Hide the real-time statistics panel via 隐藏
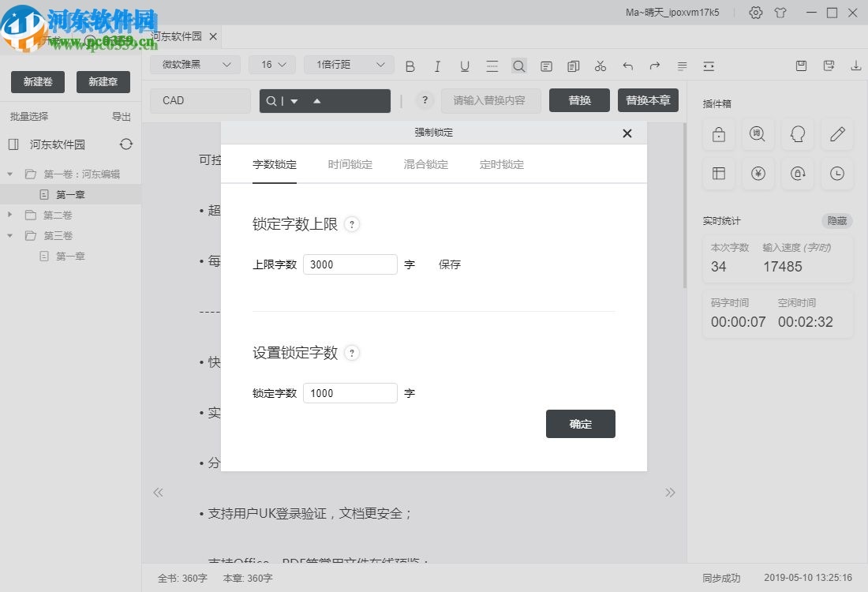The width and height of the screenshot is (868, 592). coord(836,221)
